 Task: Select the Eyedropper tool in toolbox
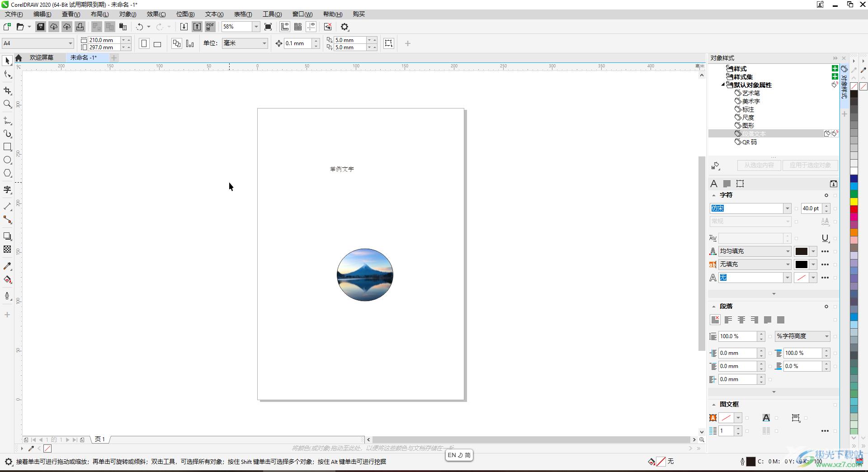tap(7, 266)
